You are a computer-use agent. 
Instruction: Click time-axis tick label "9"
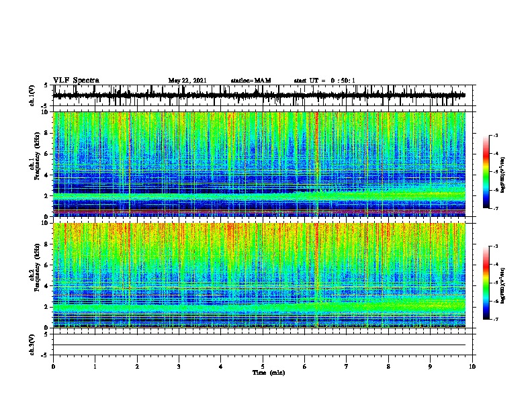tap(430, 367)
